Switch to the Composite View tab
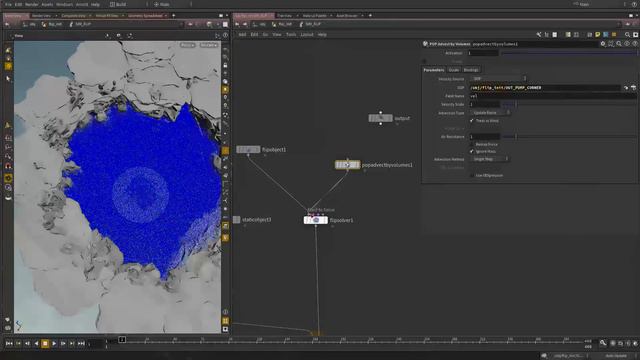The width and height of the screenshot is (640, 360). (73, 16)
